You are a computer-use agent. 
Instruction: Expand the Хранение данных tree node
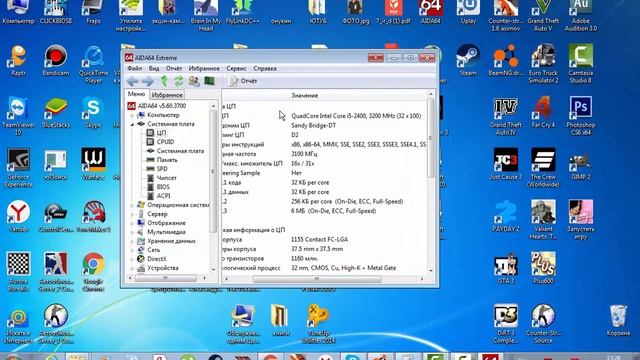coord(133,241)
